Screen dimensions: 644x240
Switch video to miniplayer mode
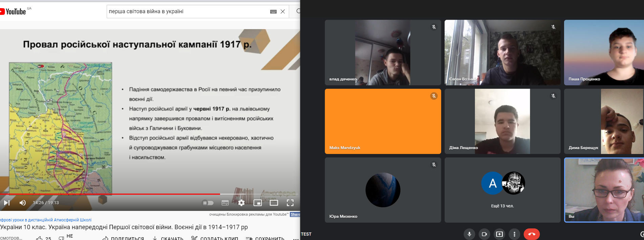258,203
